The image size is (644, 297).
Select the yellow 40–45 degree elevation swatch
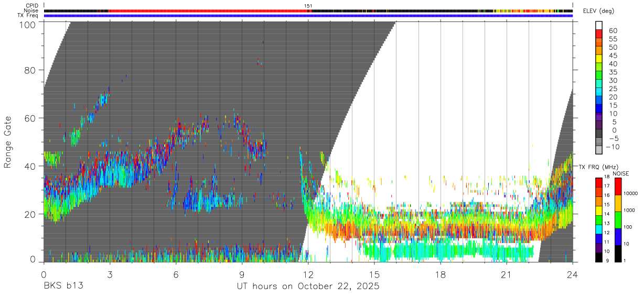[x=599, y=59]
